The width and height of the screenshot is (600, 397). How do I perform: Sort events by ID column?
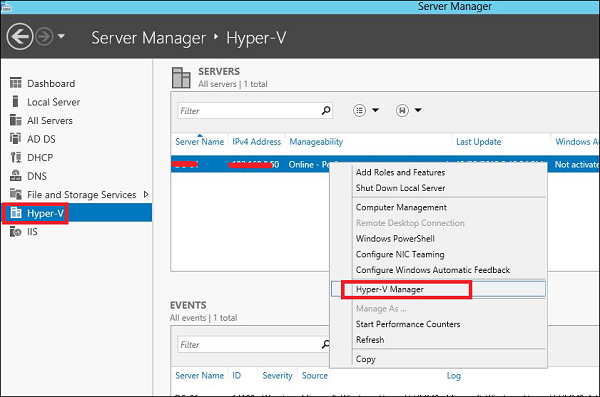tap(236, 376)
